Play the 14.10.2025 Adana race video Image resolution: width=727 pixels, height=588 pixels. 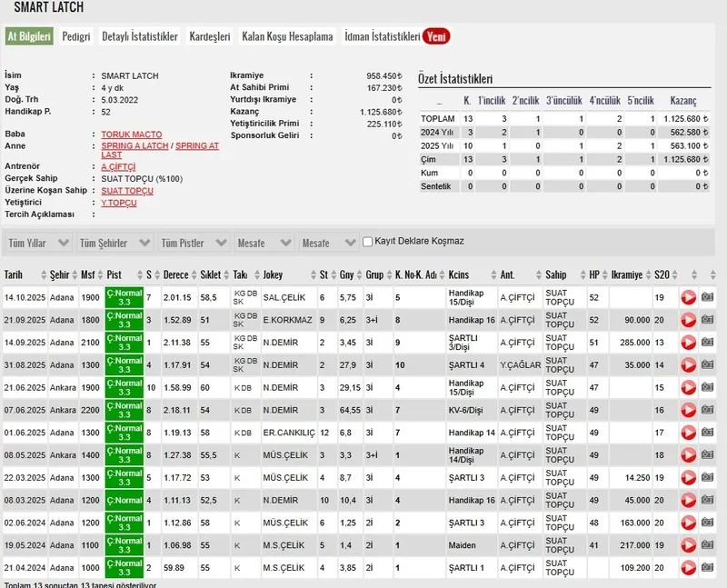pos(688,297)
